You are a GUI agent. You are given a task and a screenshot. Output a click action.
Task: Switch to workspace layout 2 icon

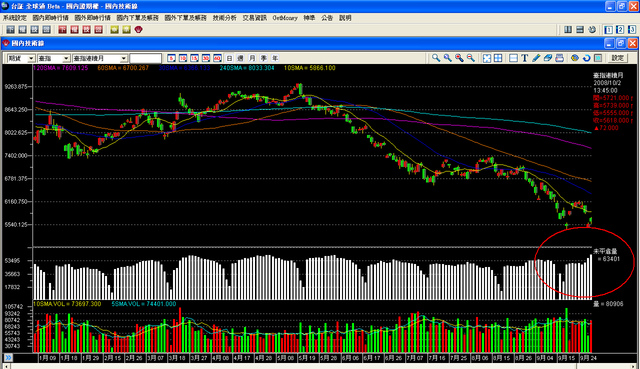point(620,29)
